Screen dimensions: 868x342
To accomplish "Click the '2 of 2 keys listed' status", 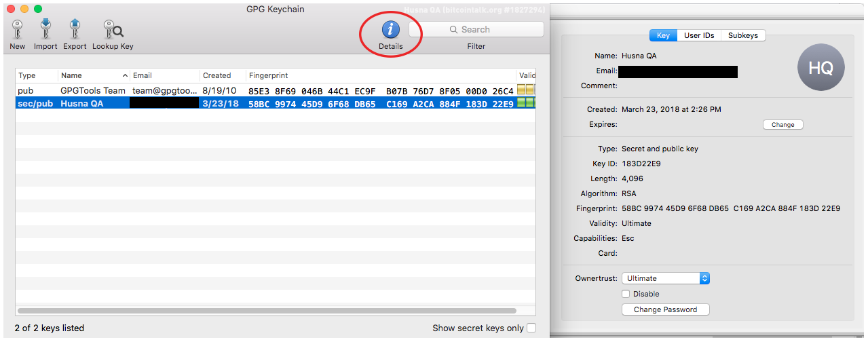I will pos(50,328).
